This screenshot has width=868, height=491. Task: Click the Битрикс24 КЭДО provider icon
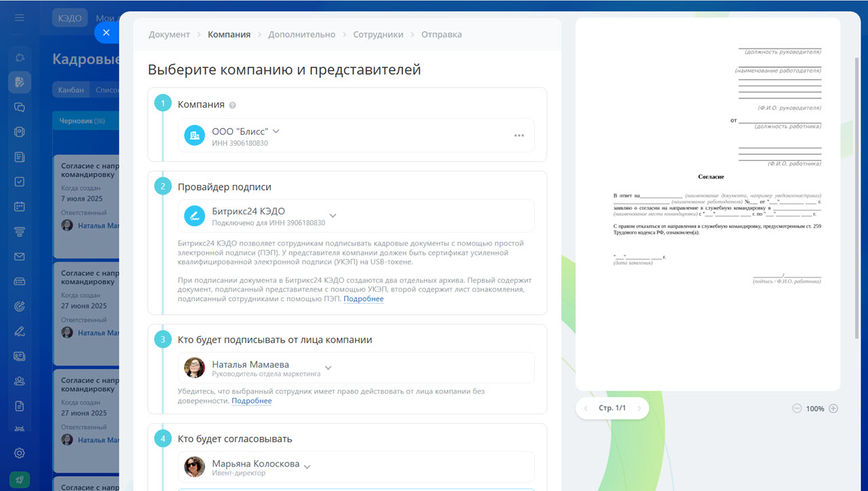(x=195, y=216)
